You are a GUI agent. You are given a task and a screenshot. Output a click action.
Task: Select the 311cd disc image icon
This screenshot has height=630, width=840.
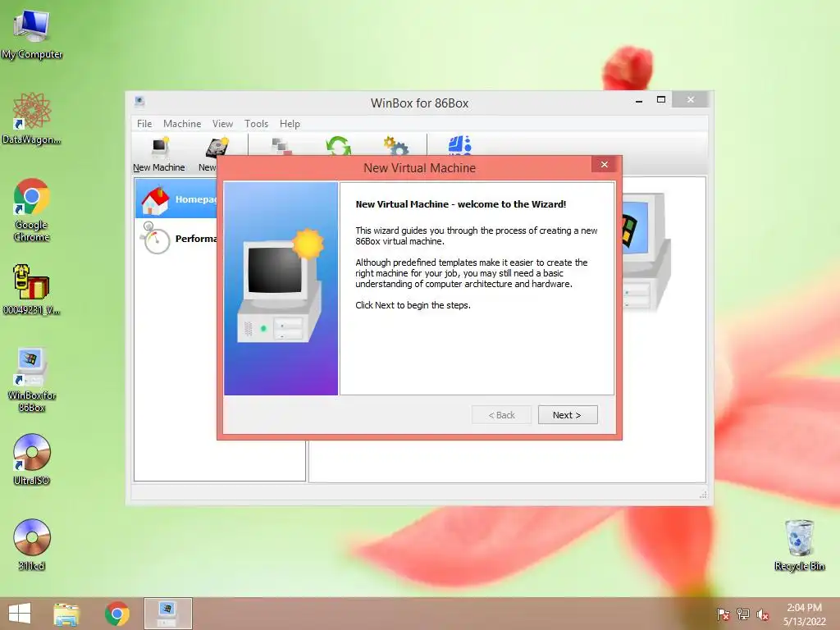click(32, 545)
